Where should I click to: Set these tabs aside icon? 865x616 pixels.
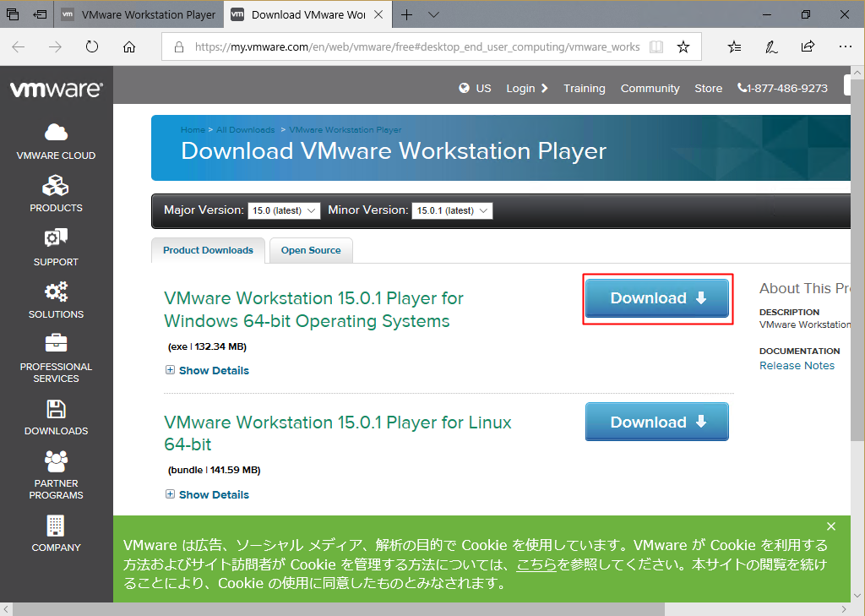point(40,14)
